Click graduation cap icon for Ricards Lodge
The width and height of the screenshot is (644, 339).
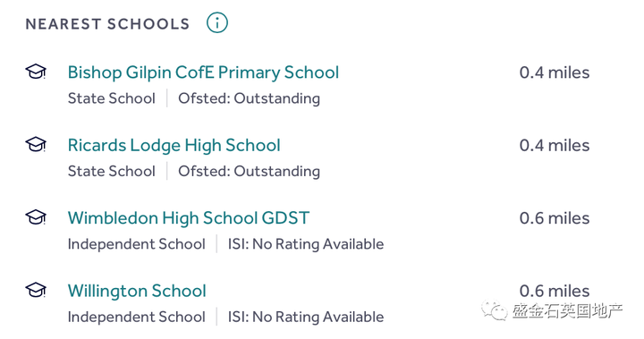tap(36, 144)
